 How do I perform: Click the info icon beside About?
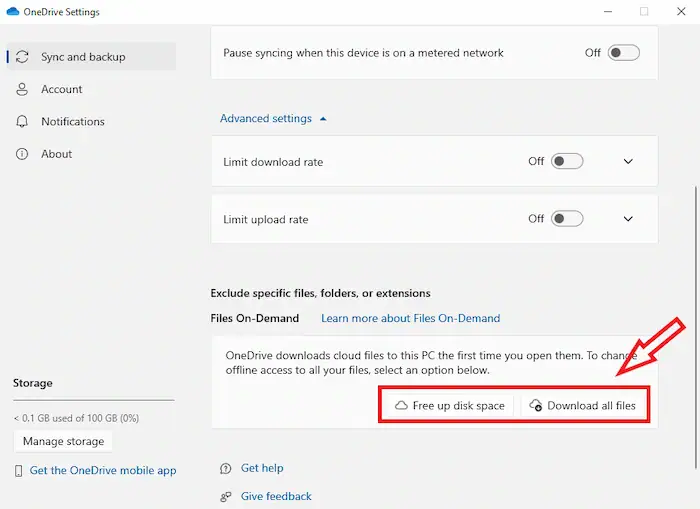[22, 154]
